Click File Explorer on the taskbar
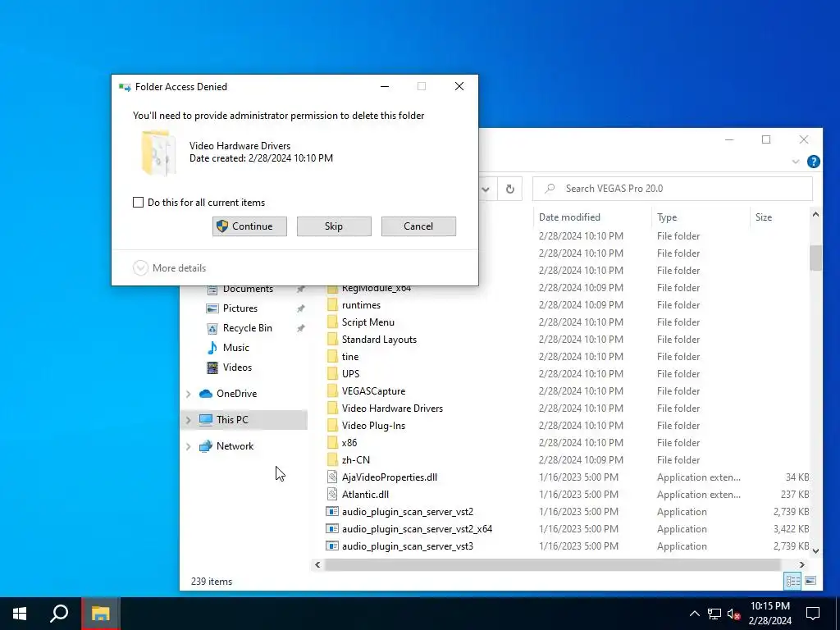This screenshot has width=840, height=630. (x=100, y=614)
